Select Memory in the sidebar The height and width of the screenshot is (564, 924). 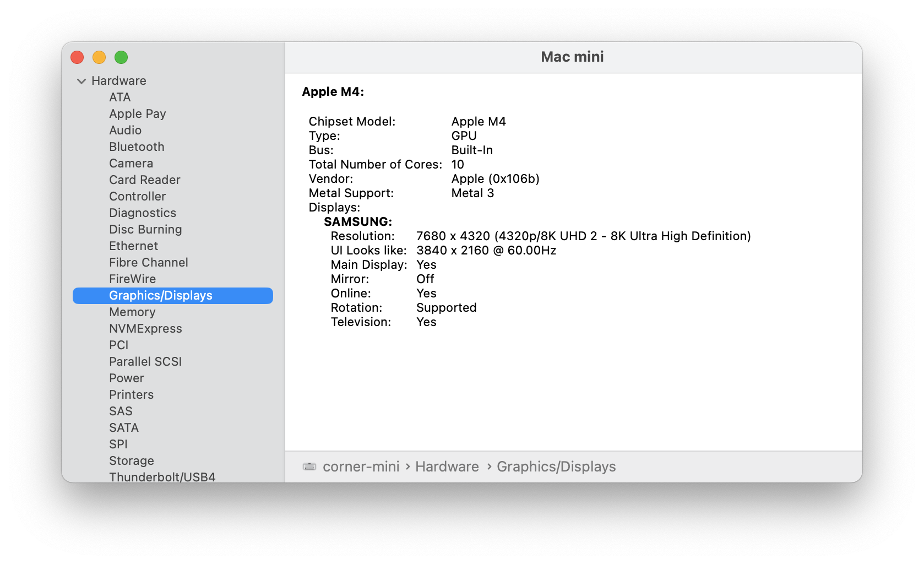(132, 312)
